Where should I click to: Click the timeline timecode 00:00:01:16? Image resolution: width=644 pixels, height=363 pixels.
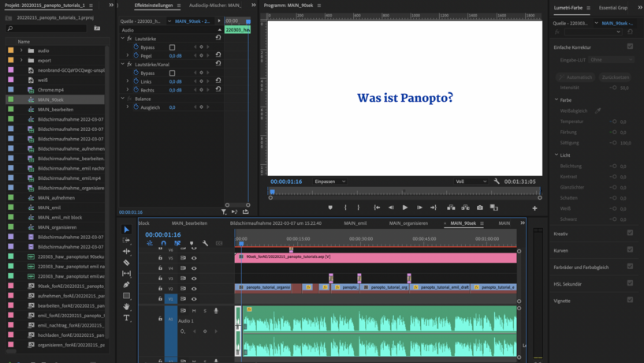pos(162,234)
